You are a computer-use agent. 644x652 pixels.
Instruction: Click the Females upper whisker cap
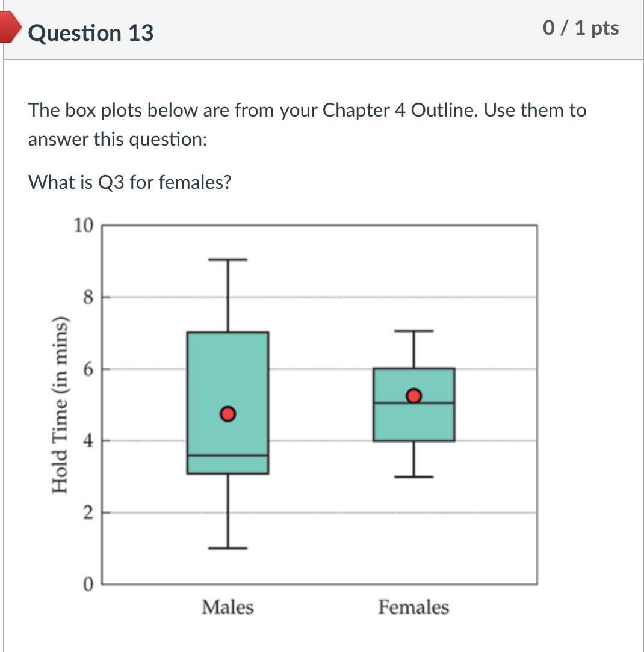[x=414, y=331]
